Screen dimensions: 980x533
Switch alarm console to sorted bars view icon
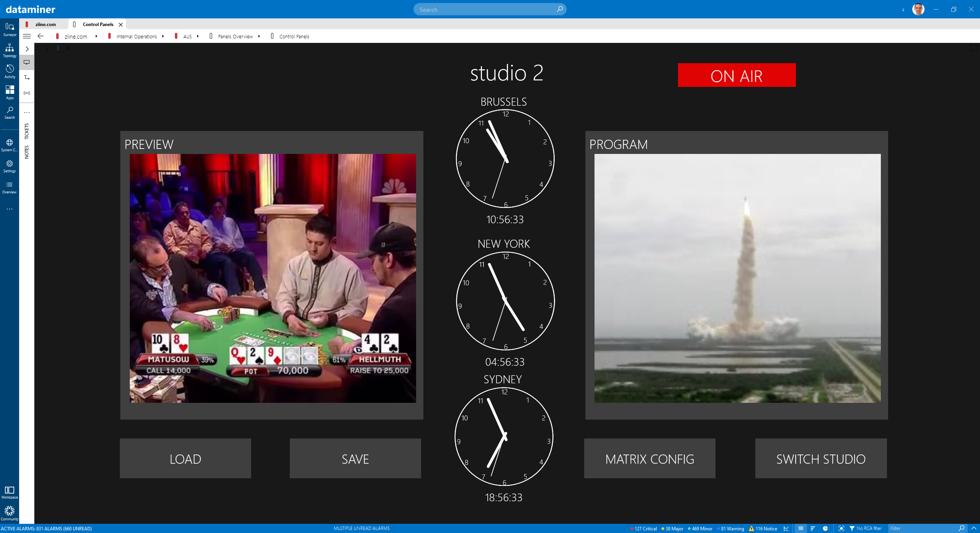tap(813, 528)
